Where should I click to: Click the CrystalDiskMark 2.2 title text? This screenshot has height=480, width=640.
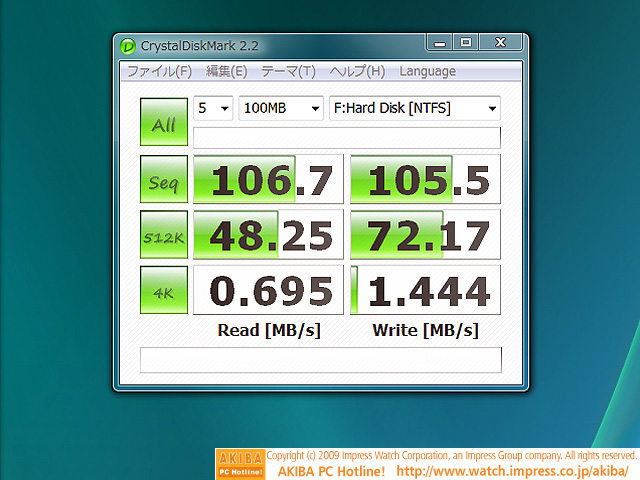tap(200, 46)
